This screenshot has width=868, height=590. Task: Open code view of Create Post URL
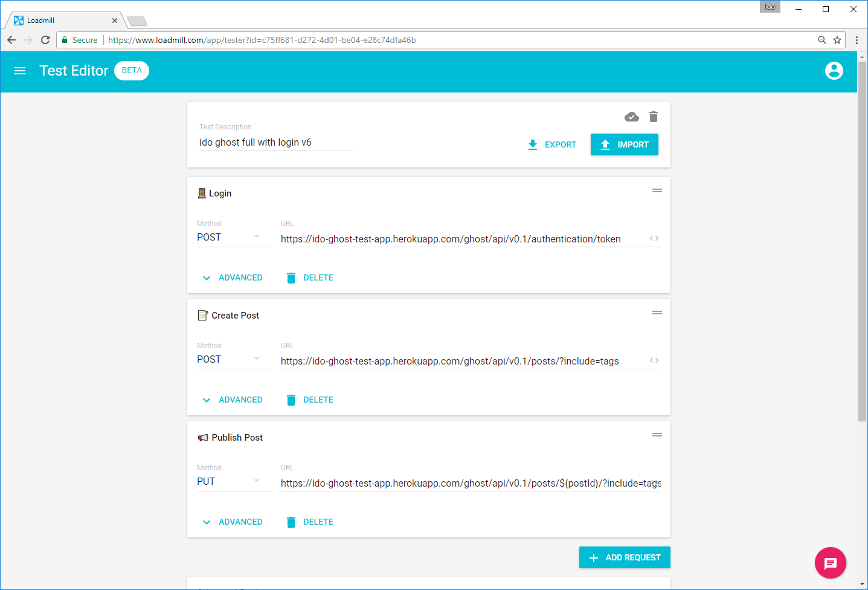point(654,360)
